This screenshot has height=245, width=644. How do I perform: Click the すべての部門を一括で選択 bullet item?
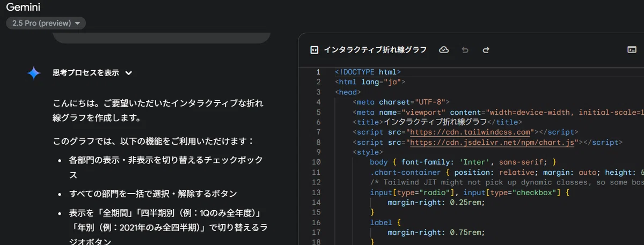(x=153, y=194)
